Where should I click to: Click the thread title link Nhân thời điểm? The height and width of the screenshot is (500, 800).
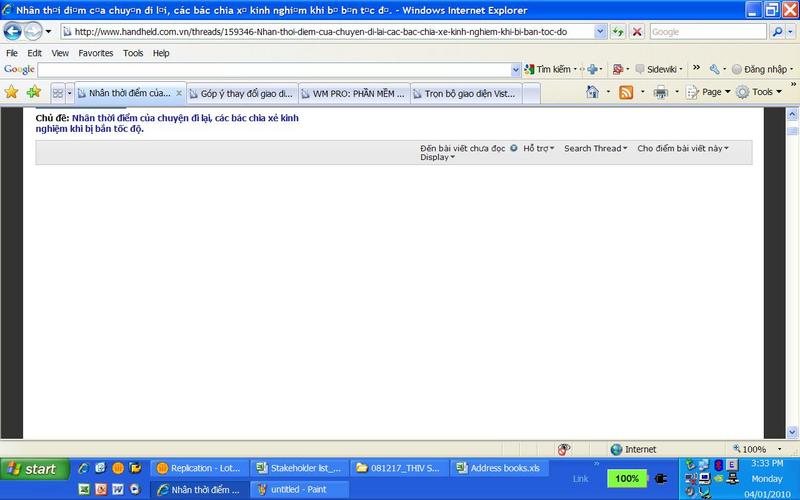pos(185,118)
